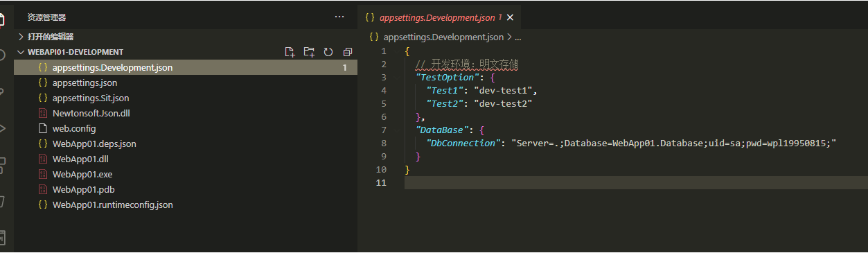
Task: Open appsettings.Sit.json in the file tree
Action: pyautogui.click(x=186, y=98)
